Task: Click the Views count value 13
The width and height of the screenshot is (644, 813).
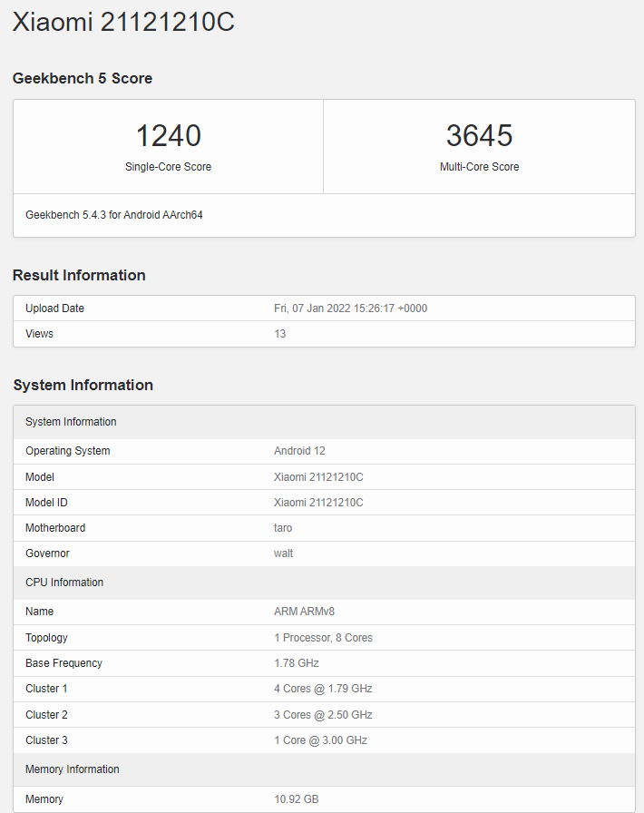Action: point(279,334)
